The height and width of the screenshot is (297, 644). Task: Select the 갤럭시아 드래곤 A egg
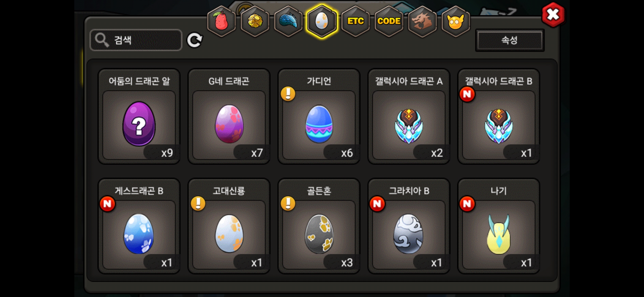(x=409, y=117)
